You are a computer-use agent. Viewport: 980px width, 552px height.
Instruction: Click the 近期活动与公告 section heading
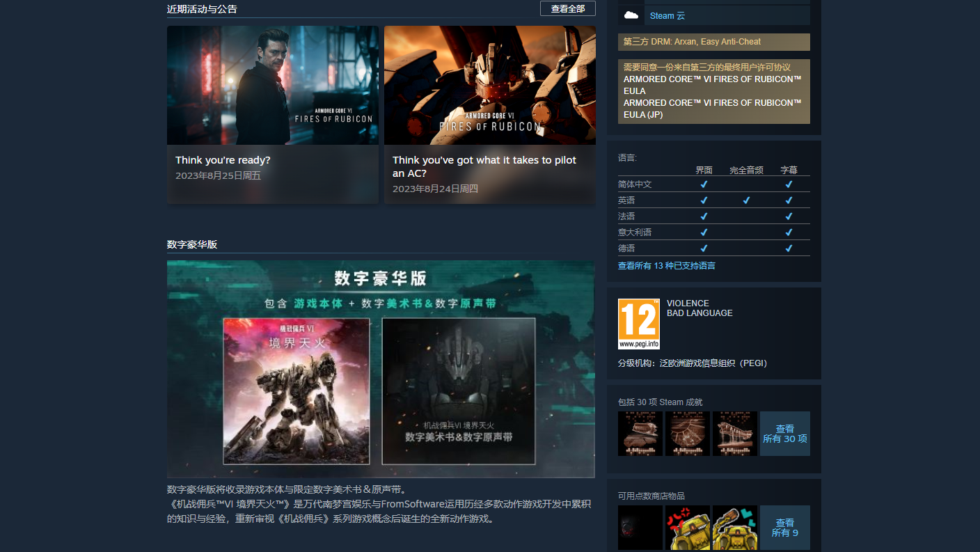pyautogui.click(x=202, y=9)
